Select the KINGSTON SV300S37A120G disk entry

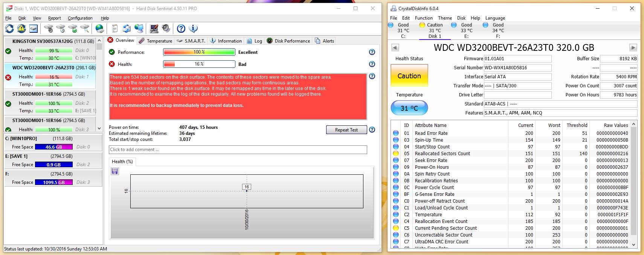click(50, 50)
